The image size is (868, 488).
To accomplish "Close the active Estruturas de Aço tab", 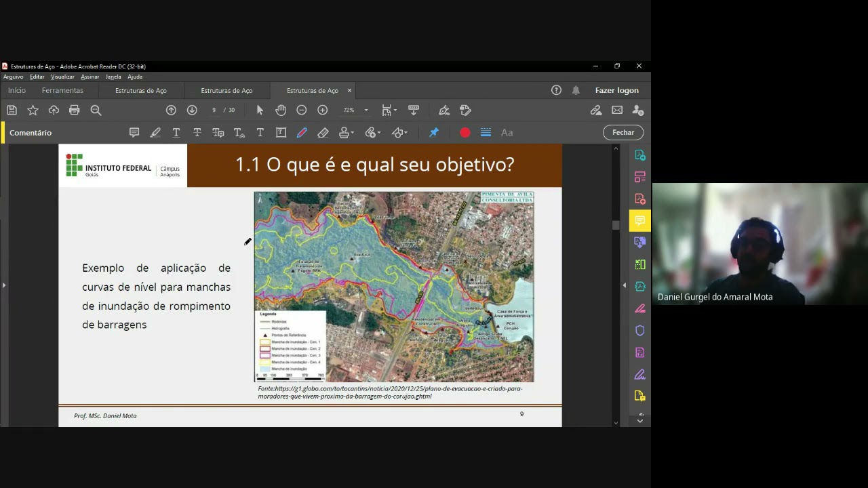I will pyautogui.click(x=350, y=90).
